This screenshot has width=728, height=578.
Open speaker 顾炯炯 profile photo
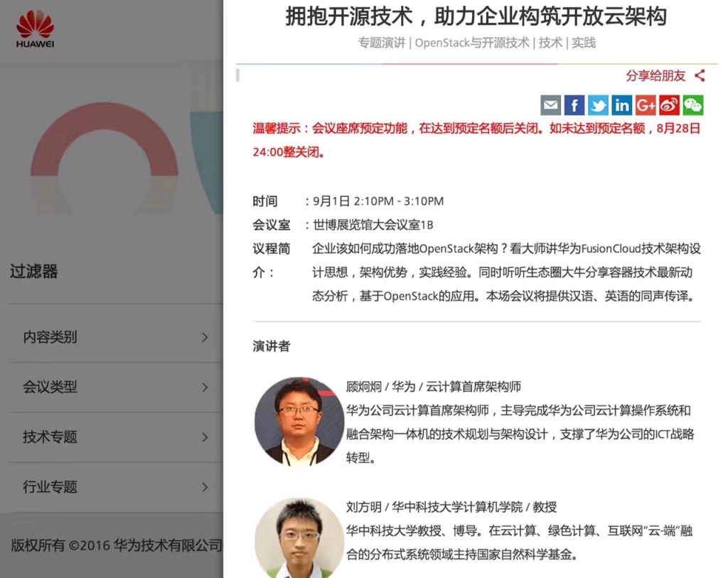(x=299, y=422)
